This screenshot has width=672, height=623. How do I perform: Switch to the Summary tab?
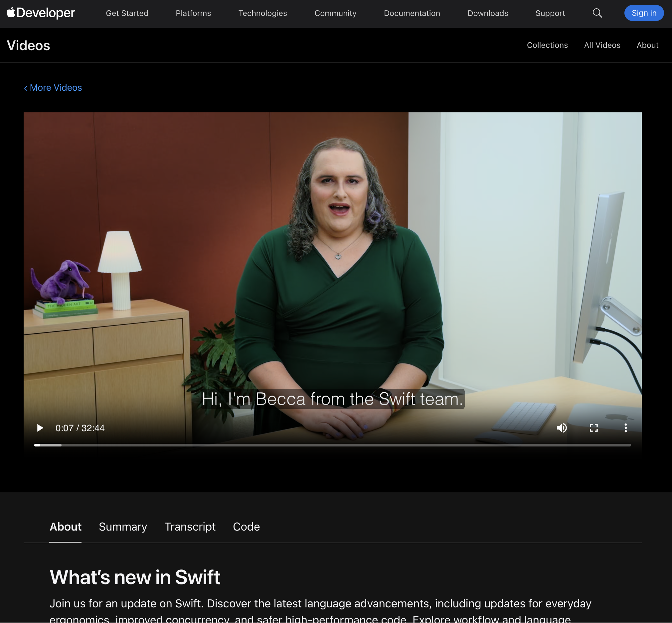pos(123,527)
